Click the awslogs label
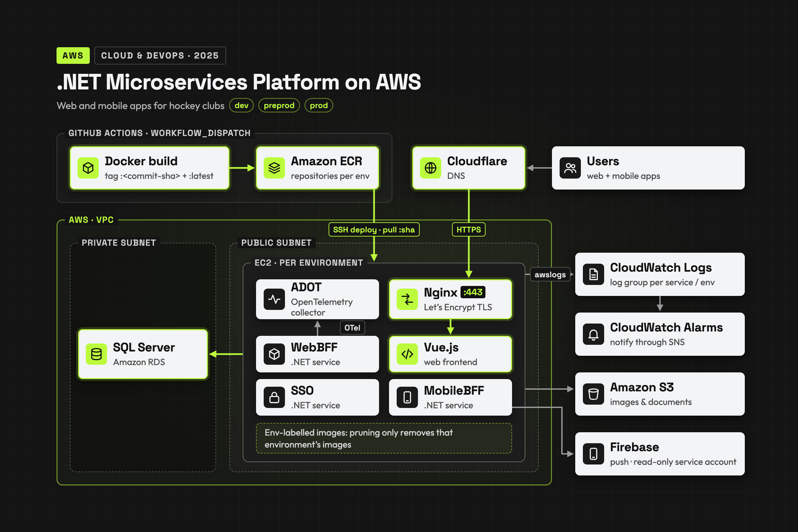 550,275
